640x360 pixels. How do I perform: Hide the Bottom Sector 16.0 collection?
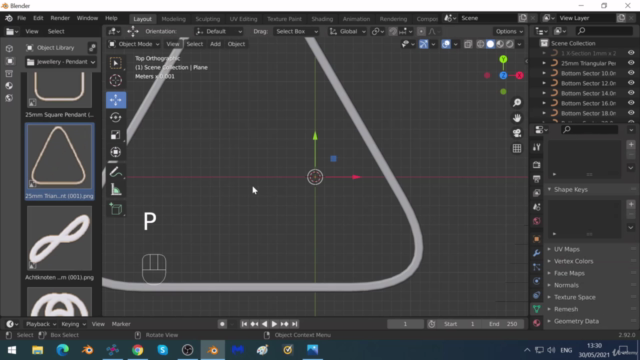pos(631,103)
